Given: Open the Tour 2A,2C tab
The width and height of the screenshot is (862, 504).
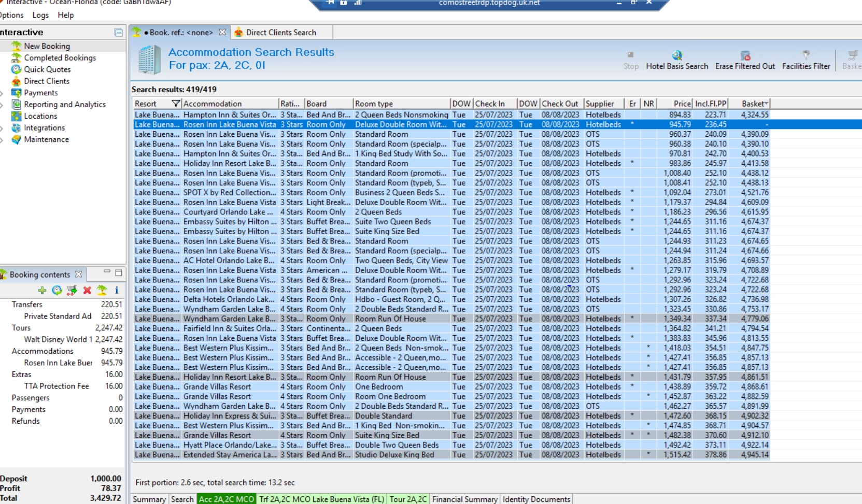Looking at the screenshot, I should coord(408,499).
